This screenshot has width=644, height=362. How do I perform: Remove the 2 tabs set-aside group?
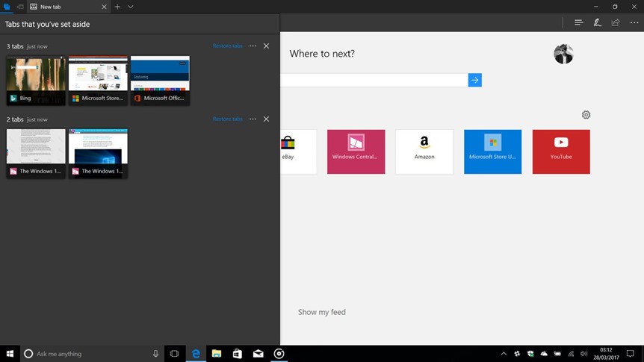(267, 119)
